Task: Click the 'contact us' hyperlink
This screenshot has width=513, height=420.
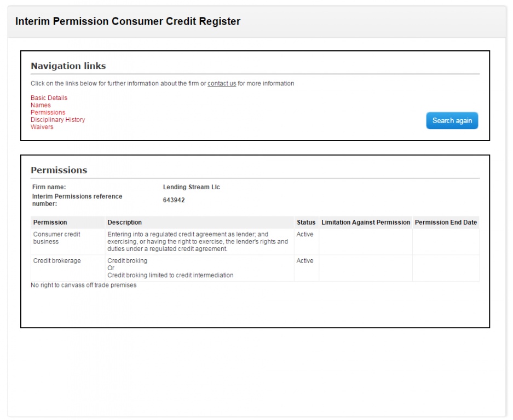Action: click(x=222, y=84)
